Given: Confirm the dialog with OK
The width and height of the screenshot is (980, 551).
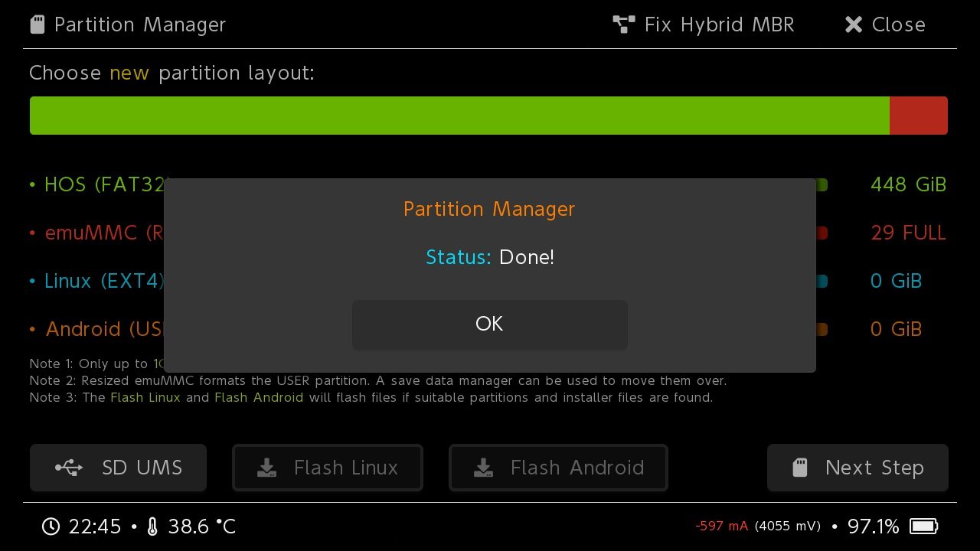Looking at the screenshot, I should (490, 324).
